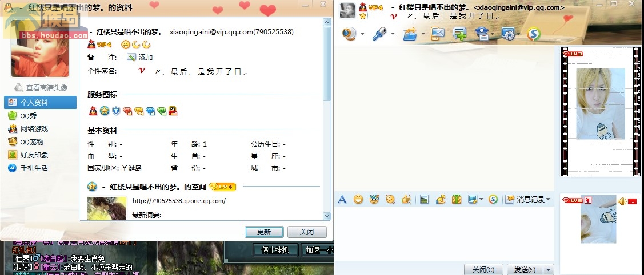Open the application settings gear icon
Viewport: 644px width, 275px height.
coord(509,34)
